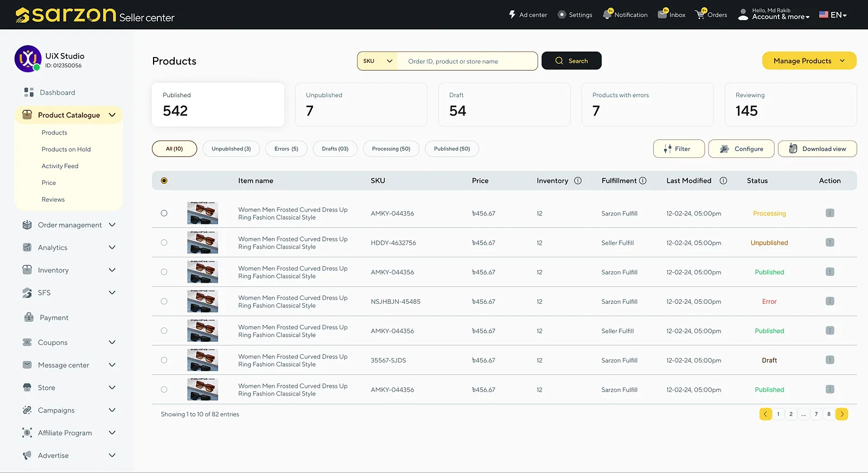Click the Order ID search input field

click(467, 61)
